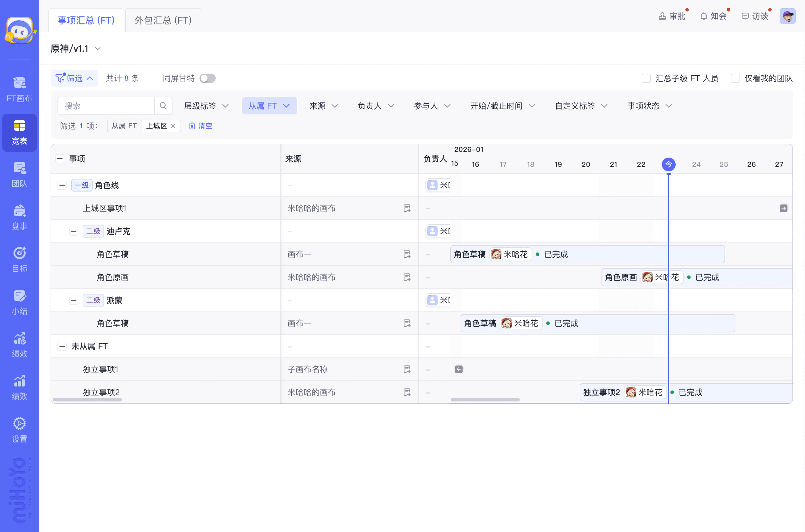Collapse the 筛选 filter panel

pos(75,79)
